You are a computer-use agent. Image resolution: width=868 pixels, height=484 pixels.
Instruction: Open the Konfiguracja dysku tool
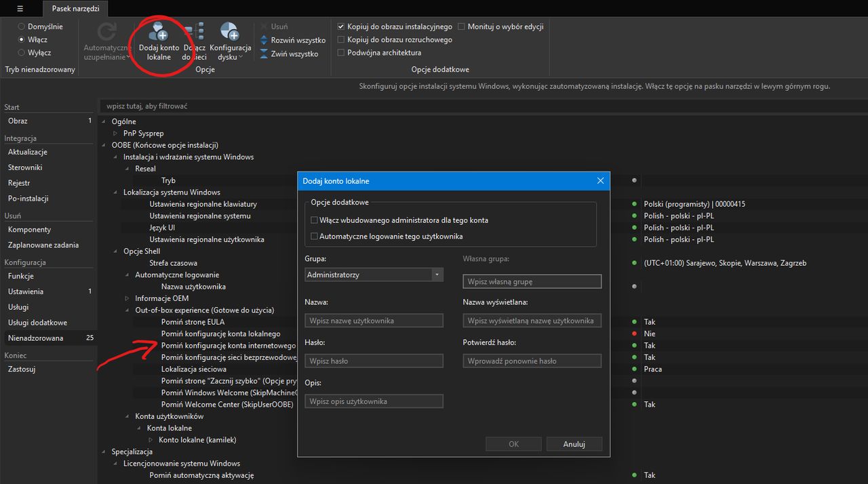[230, 33]
